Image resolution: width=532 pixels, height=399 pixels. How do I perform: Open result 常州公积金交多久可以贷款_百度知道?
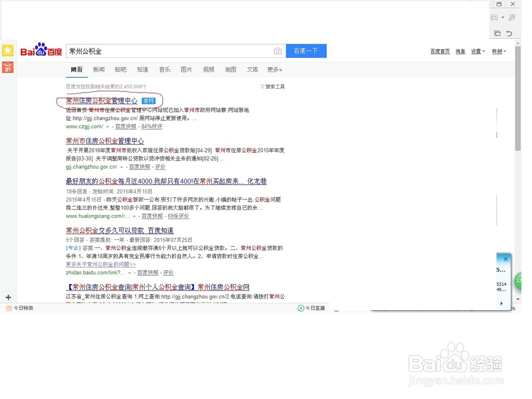click(120, 231)
